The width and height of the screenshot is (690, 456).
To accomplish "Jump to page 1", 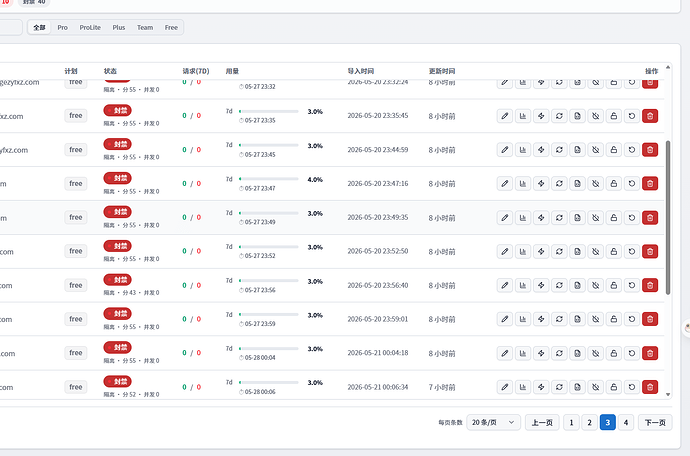I will point(571,423).
